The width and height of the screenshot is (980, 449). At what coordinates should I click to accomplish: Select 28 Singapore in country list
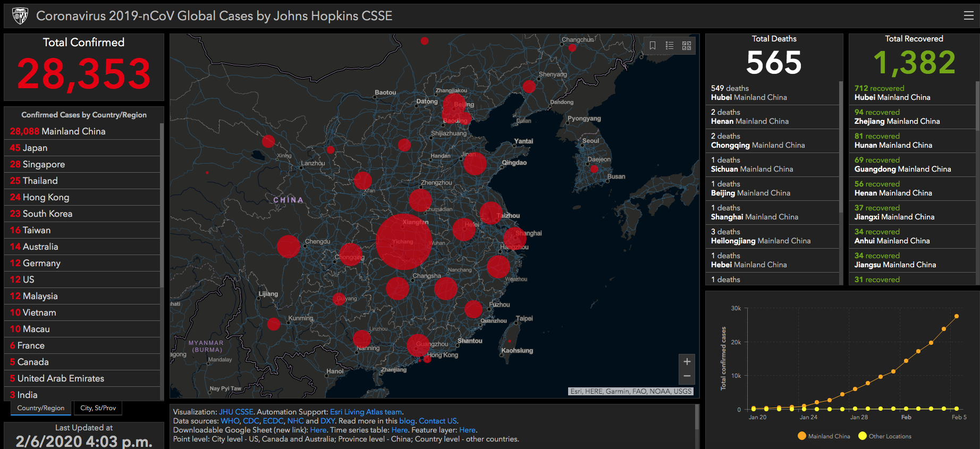point(82,164)
